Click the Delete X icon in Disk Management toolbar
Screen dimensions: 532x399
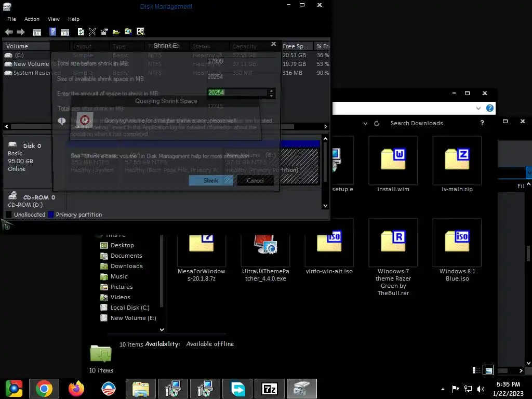click(92, 32)
